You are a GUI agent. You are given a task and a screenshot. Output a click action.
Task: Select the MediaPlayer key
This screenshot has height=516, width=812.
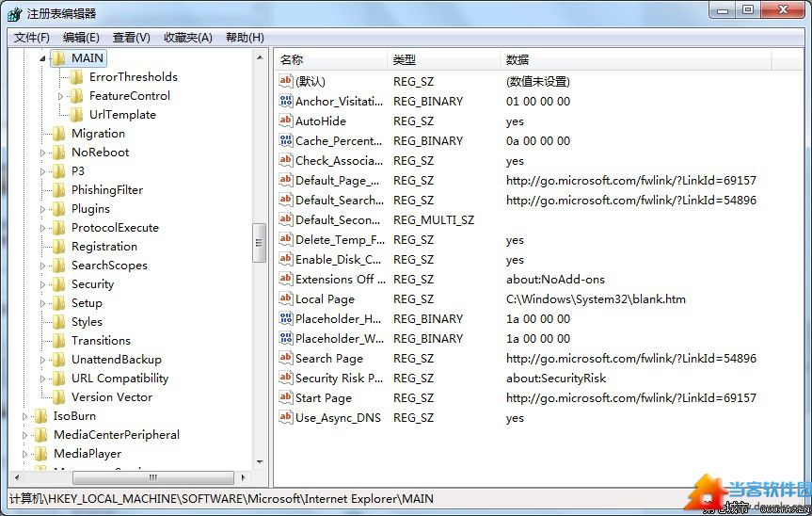[88, 453]
